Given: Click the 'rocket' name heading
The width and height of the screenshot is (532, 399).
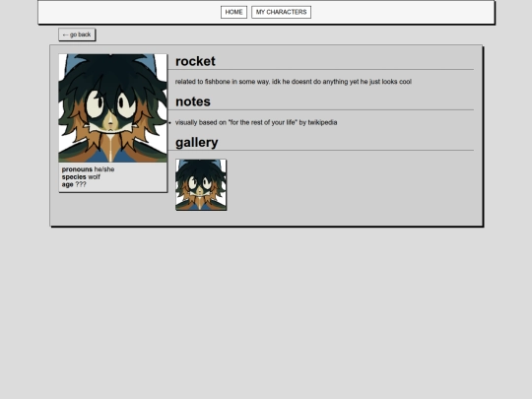Looking at the screenshot, I should (195, 61).
